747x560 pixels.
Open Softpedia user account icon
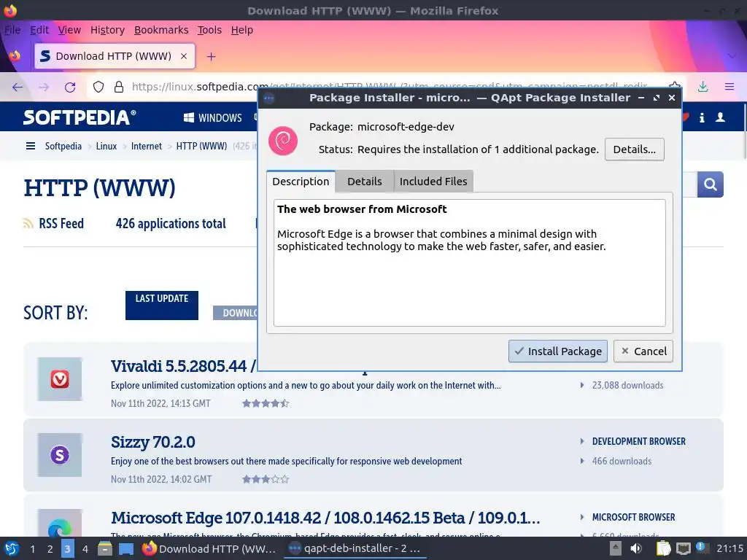[x=720, y=117]
